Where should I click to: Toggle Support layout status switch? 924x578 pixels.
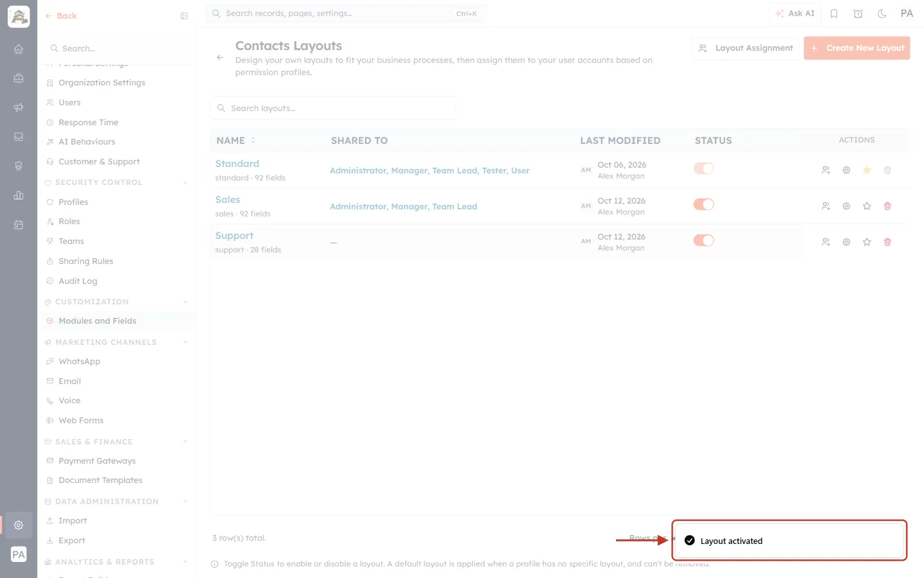tap(704, 240)
